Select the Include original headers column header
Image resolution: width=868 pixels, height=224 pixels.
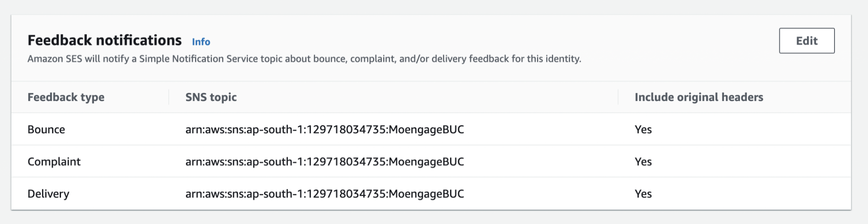(x=698, y=97)
